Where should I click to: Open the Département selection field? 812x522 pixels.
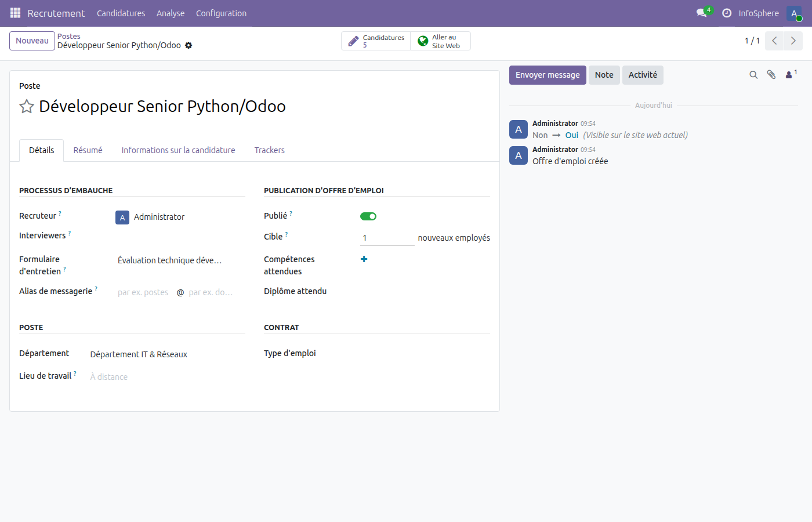[139, 354]
